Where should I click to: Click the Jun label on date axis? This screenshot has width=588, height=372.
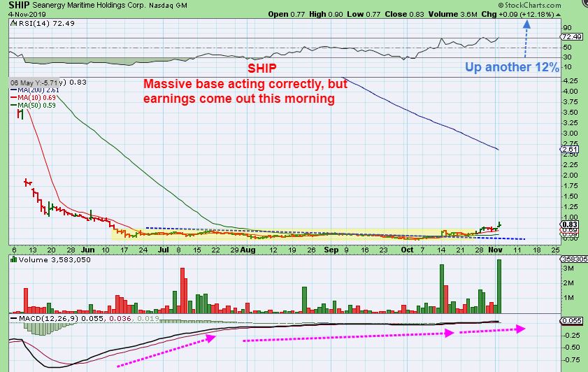(x=88, y=250)
